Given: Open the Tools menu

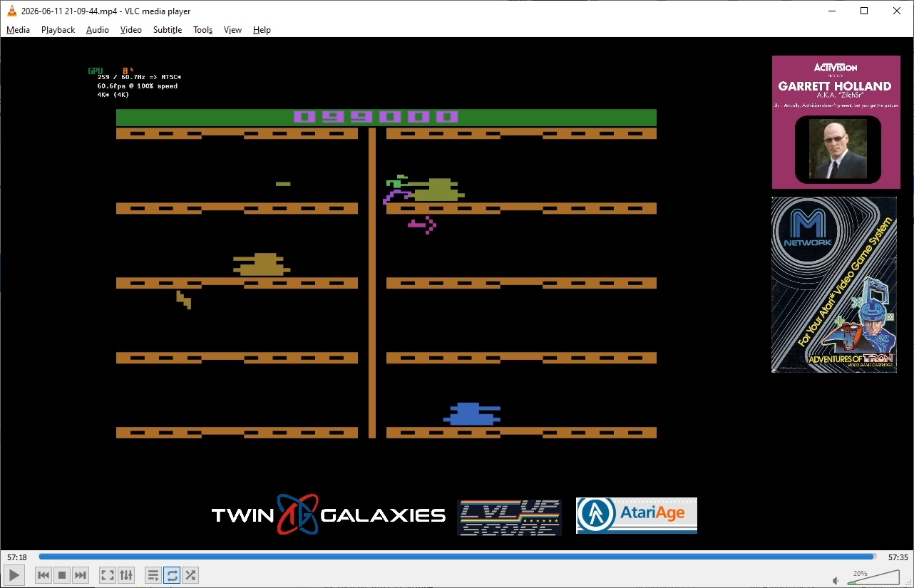Looking at the screenshot, I should [203, 30].
